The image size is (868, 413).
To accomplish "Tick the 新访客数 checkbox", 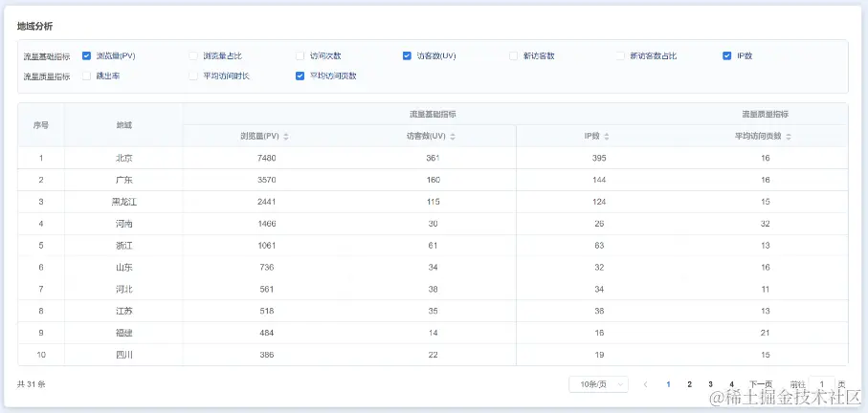I will click(x=513, y=55).
